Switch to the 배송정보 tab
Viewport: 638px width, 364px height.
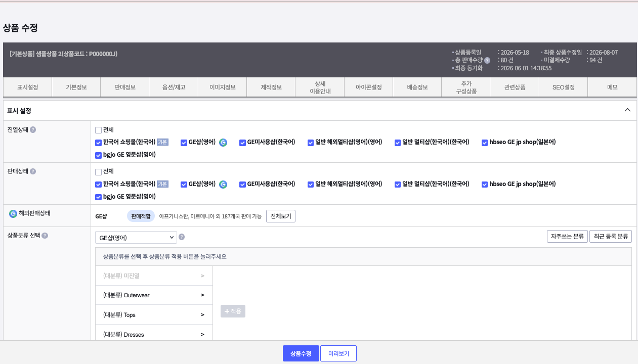tap(417, 87)
